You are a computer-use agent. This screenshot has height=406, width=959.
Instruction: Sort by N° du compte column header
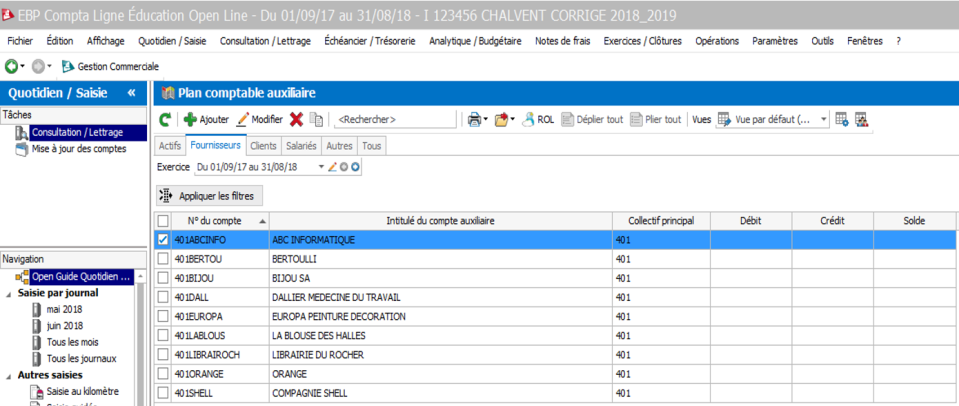220,221
